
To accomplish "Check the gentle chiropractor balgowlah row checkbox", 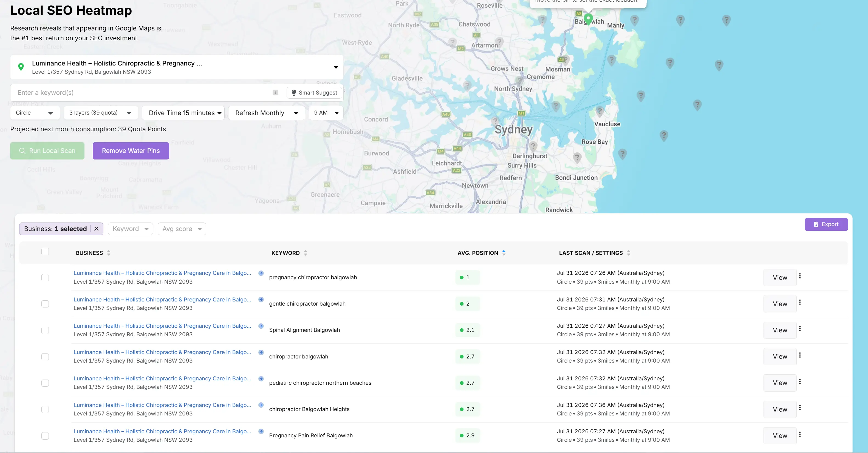I will pos(45,304).
